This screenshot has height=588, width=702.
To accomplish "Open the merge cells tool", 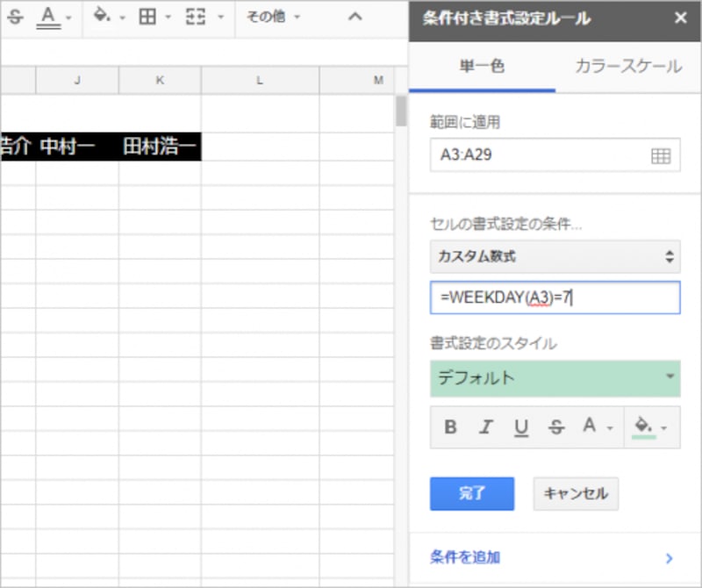I will coord(196,17).
